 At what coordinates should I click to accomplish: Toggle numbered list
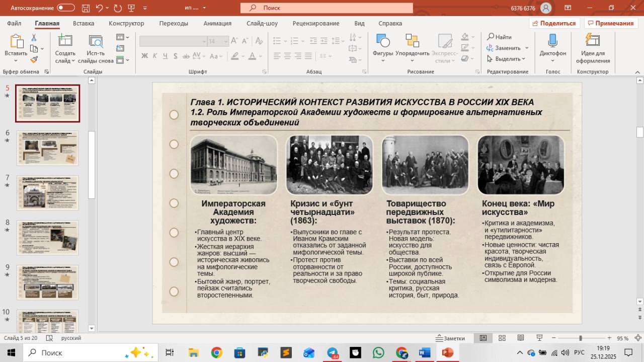click(x=295, y=41)
